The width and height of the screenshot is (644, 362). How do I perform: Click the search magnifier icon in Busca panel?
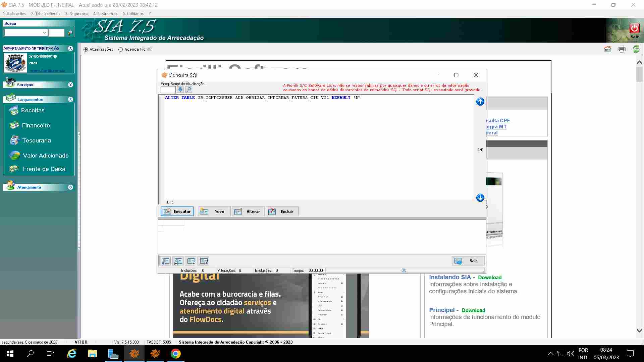coord(70,33)
